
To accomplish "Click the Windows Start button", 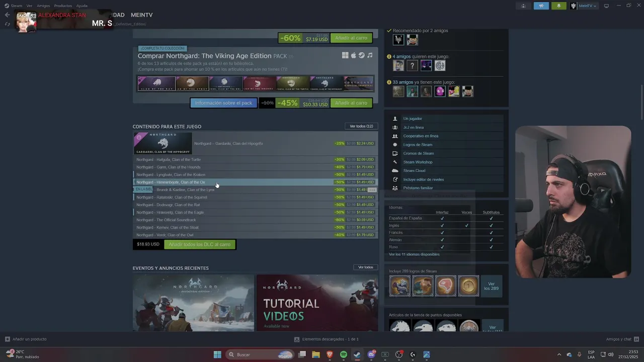I will tap(217, 354).
